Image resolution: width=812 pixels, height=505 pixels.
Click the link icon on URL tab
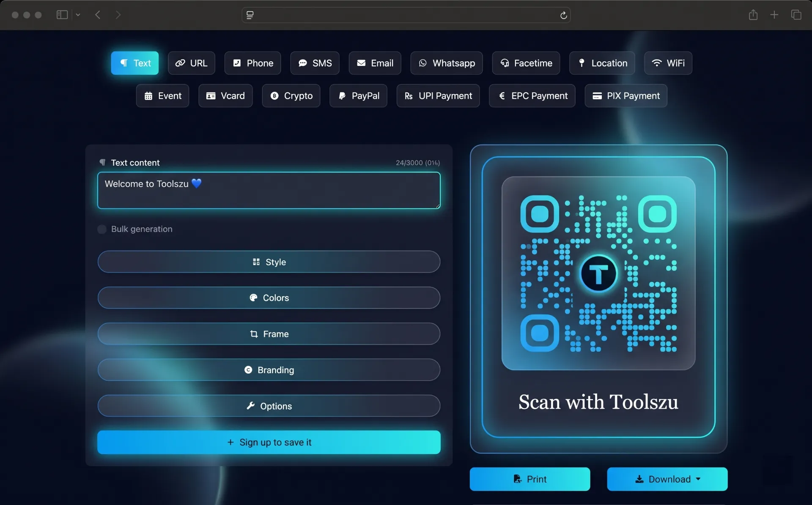[x=180, y=63]
